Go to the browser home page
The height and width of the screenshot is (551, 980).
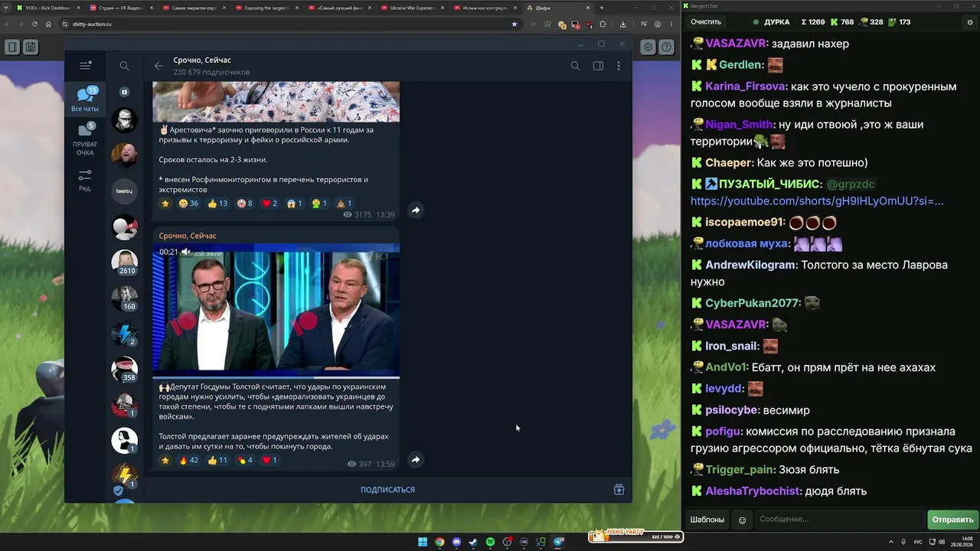click(48, 24)
